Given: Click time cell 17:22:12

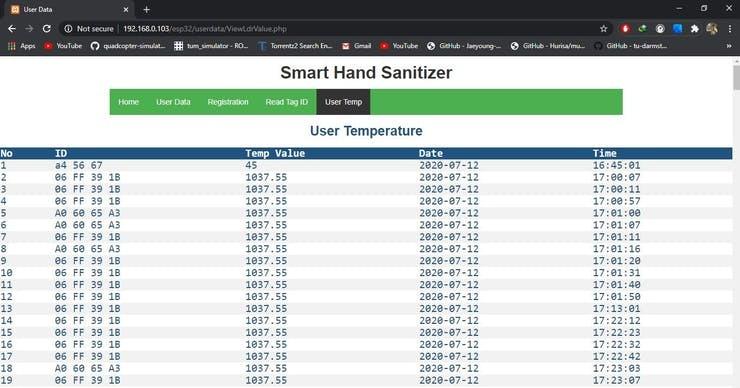Looking at the screenshot, I should click(617, 321).
